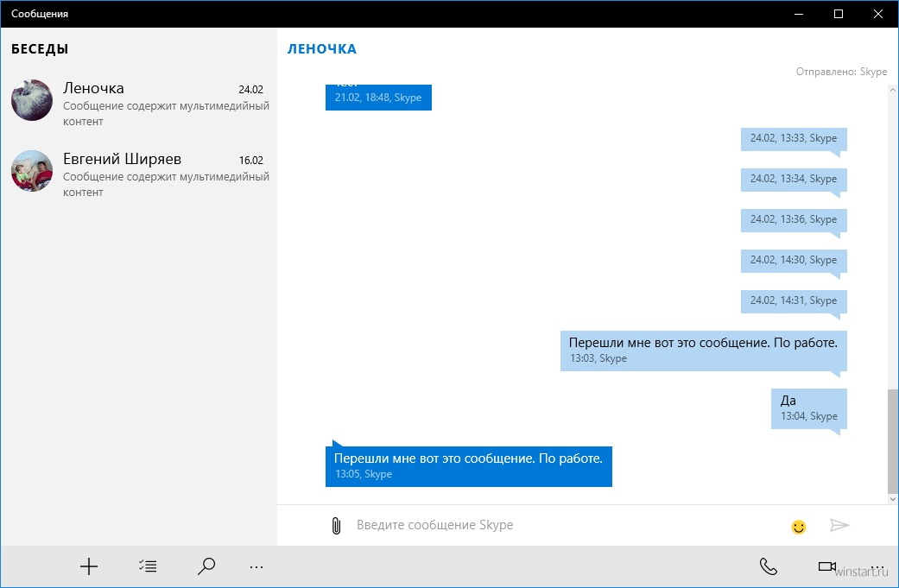Select the dark blue 13:05 message bubble
The image size is (899, 588).
468,465
